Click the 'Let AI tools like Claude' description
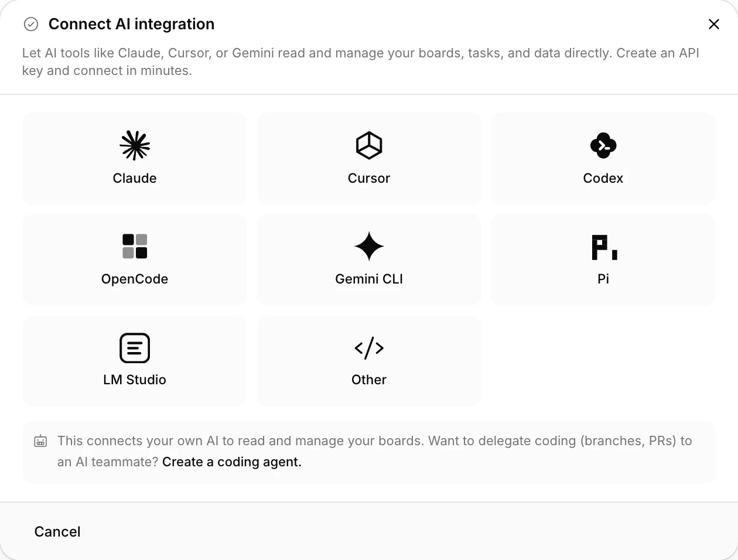The width and height of the screenshot is (738, 560). (x=361, y=62)
